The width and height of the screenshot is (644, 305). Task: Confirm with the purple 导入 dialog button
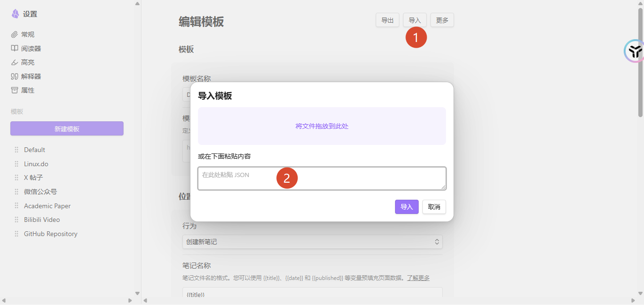407,207
